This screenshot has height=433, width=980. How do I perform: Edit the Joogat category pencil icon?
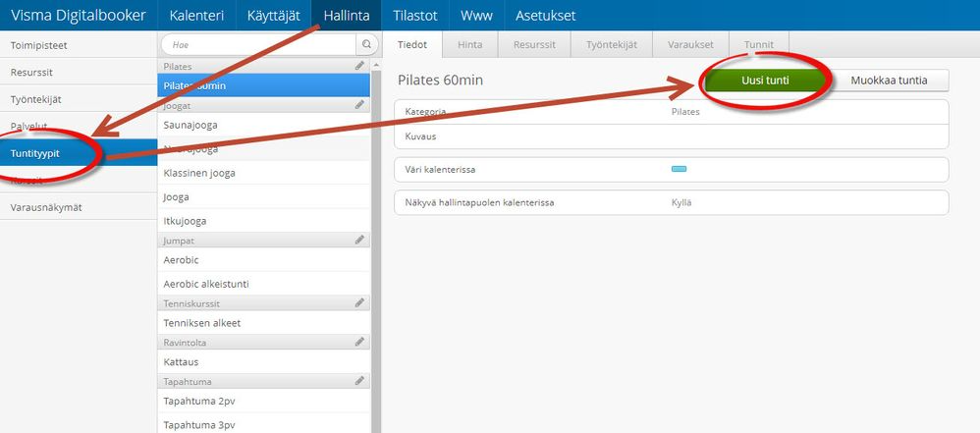(x=359, y=105)
